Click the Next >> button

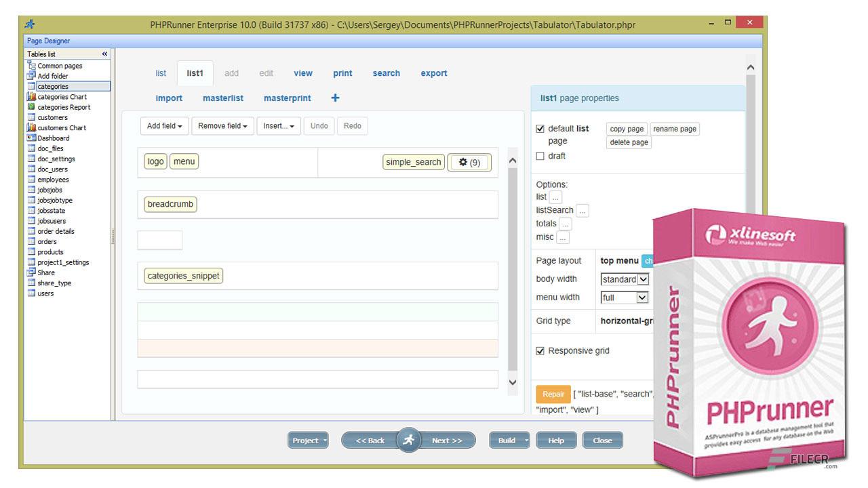447,441
